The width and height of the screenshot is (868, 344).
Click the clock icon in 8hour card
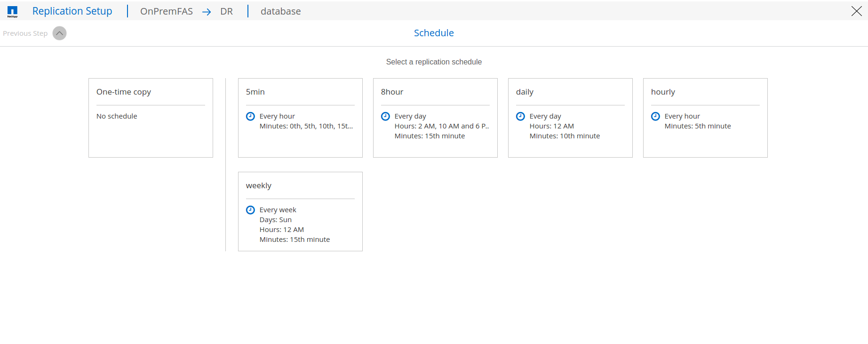(x=385, y=116)
